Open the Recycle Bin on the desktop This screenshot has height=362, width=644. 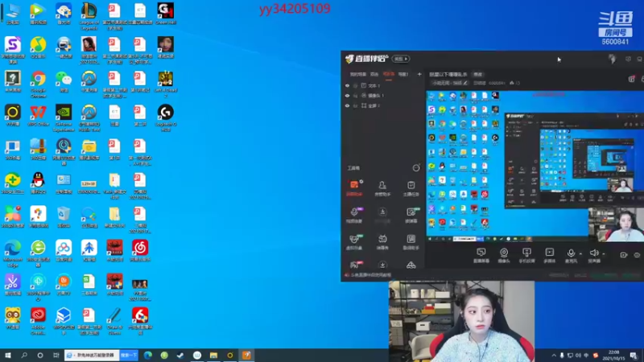[64, 216]
